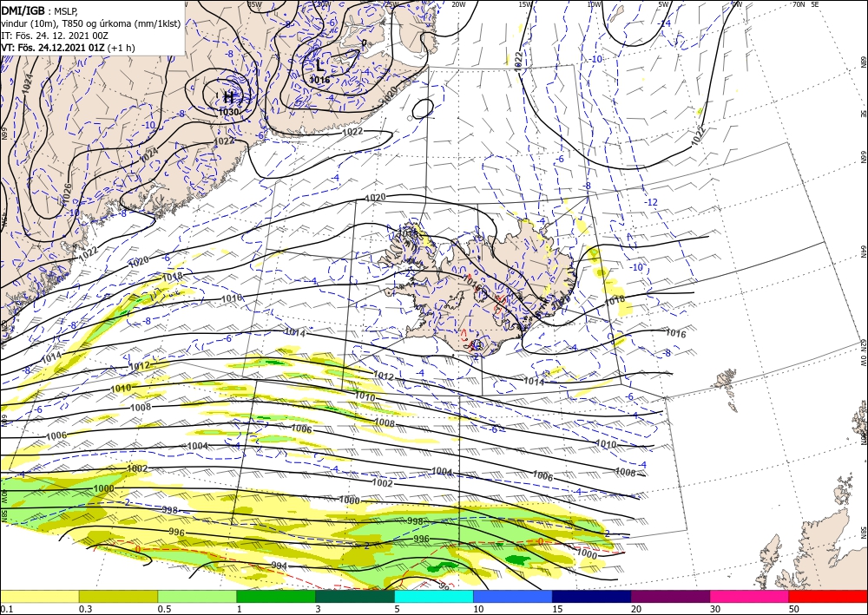The width and height of the screenshot is (868, 615).
Task: Click the -12 temperature contour label
Action: tap(651, 202)
